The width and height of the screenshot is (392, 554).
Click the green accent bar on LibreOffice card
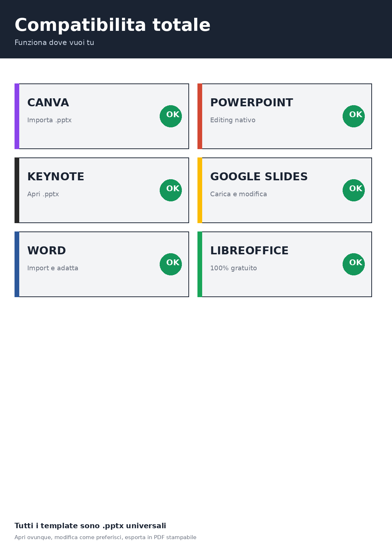[200, 264]
